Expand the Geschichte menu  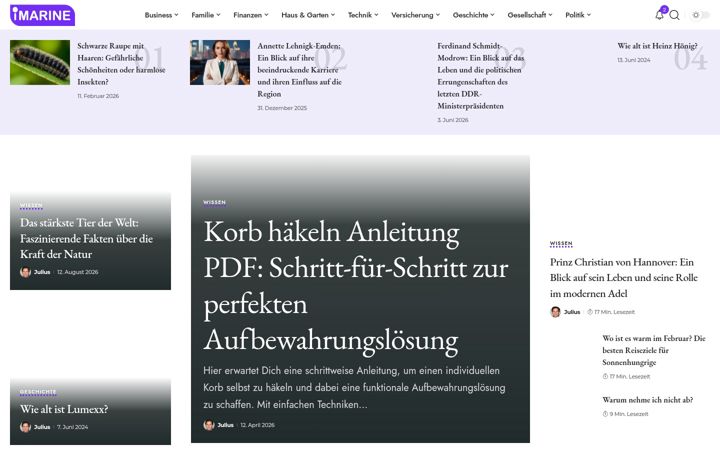point(474,15)
